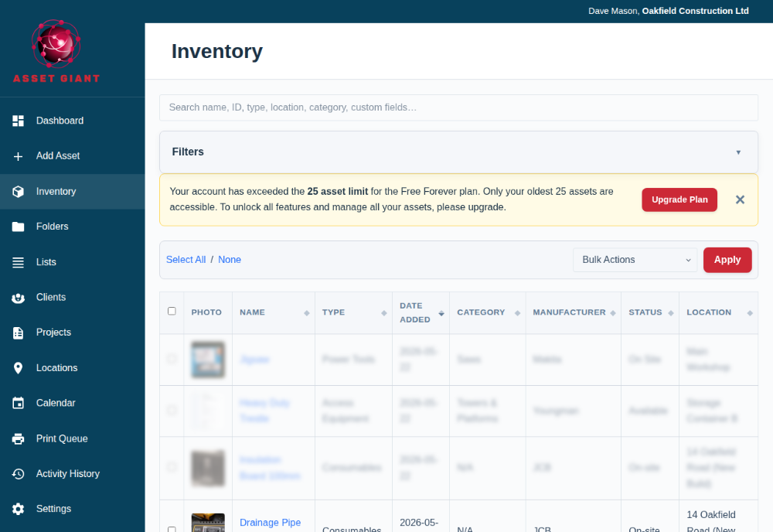Image resolution: width=773 pixels, height=532 pixels.
Task: Sort table by Category column arrows
Action: (517, 313)
